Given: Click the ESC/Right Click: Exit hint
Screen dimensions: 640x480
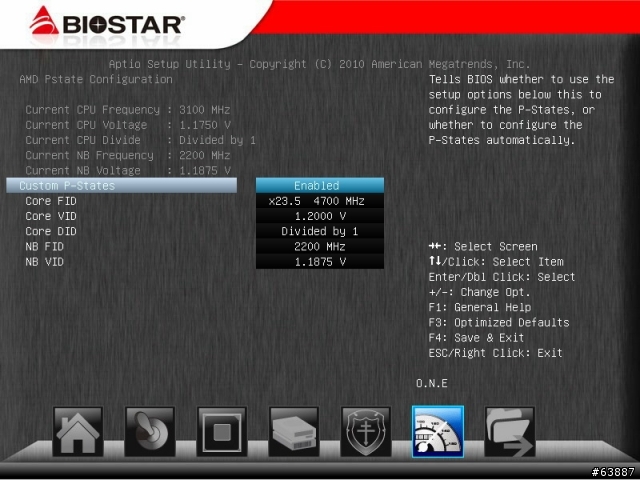Looking at the screenshot, I should 496,353.
